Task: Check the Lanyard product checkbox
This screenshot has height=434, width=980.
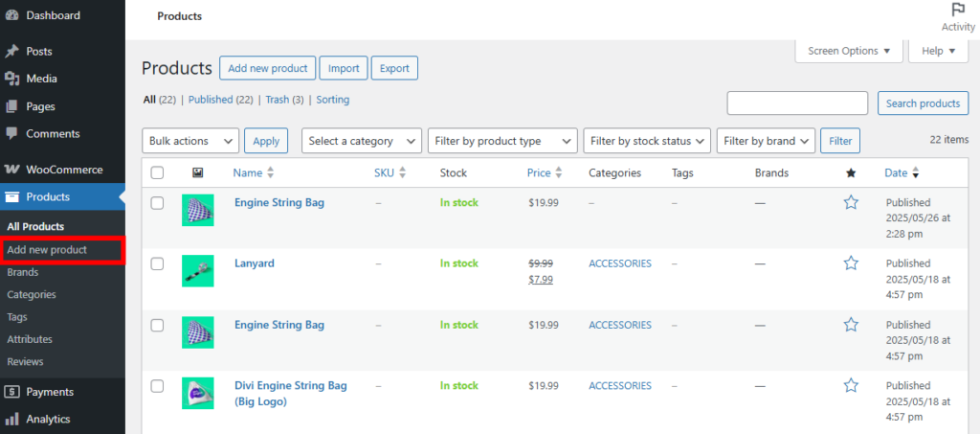Action: [x=158, y=263]
